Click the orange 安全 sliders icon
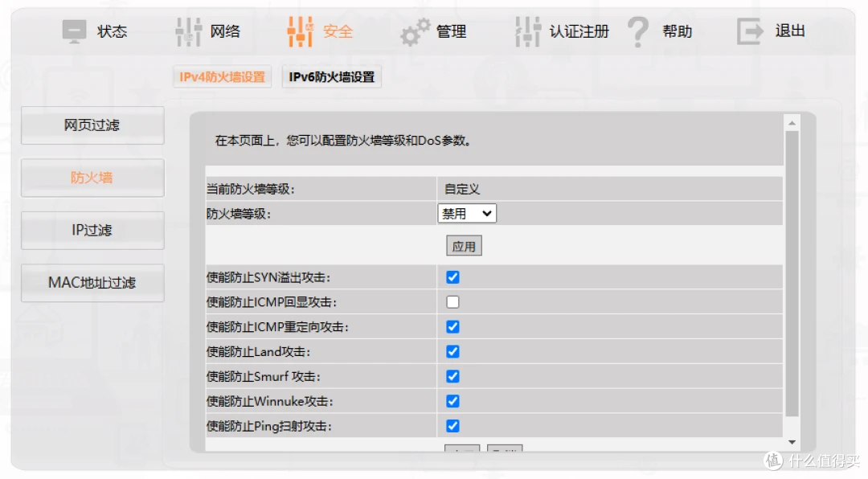This screenshot has width=868, height=479. pos(301,31)
